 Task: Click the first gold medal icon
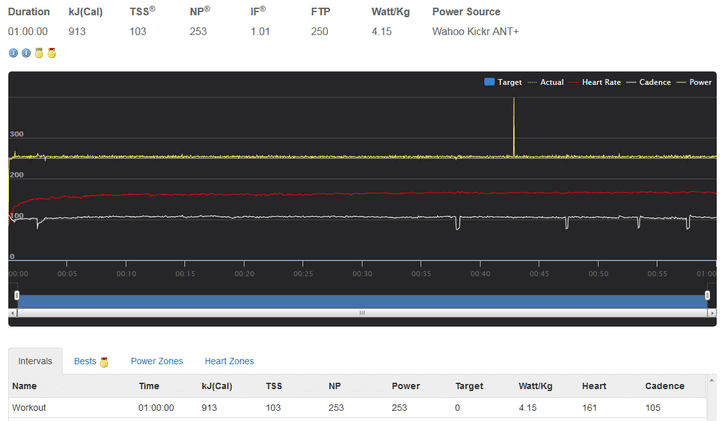(x=39, y=52)
